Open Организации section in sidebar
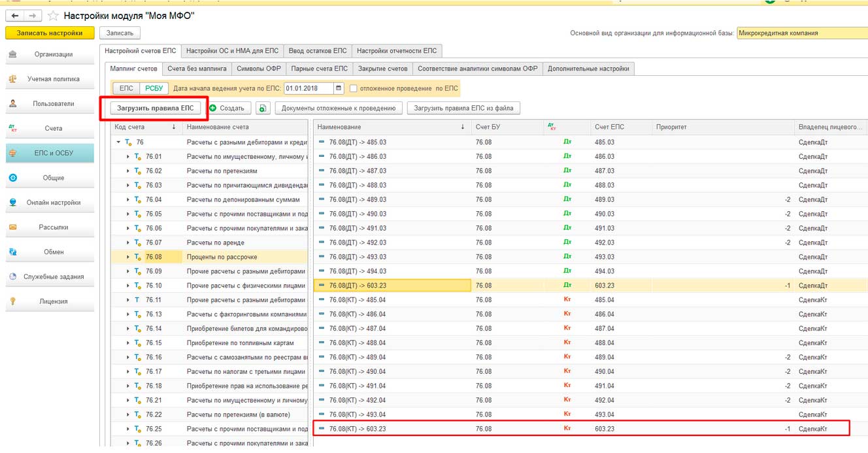 [50, 54]
